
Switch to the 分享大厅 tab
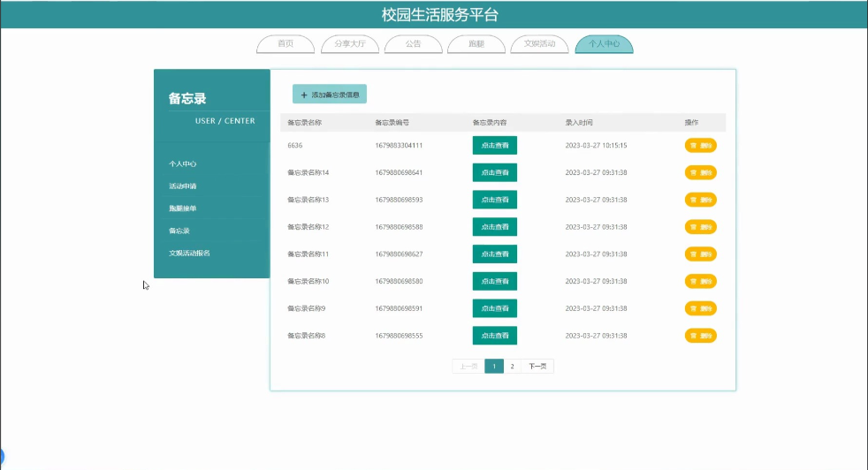click(350, 44)
